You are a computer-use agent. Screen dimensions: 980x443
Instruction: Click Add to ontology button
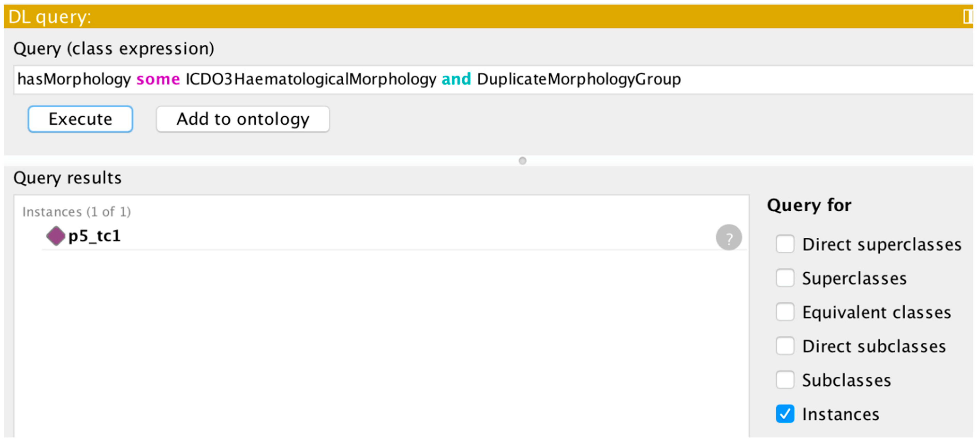pos(243,119)
